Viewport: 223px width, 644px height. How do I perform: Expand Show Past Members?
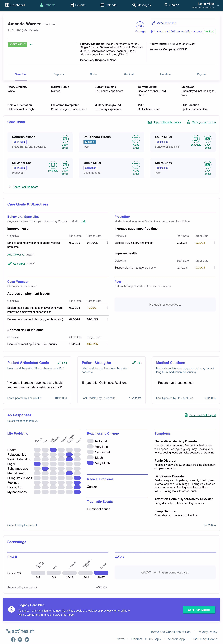[x=23, y=187]
